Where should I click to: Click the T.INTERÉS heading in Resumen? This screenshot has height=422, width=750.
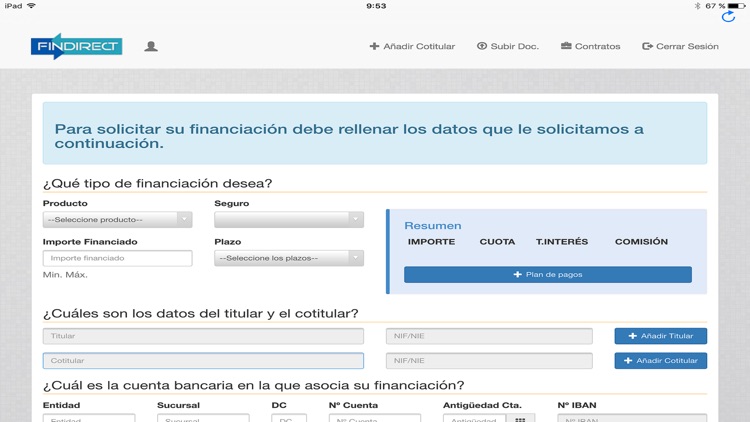pos(562,242)
